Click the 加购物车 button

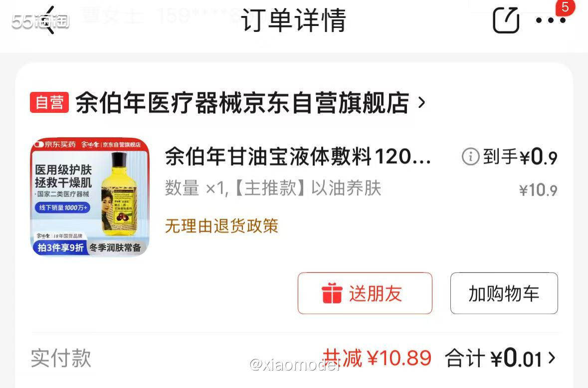(x=504, y=293)
